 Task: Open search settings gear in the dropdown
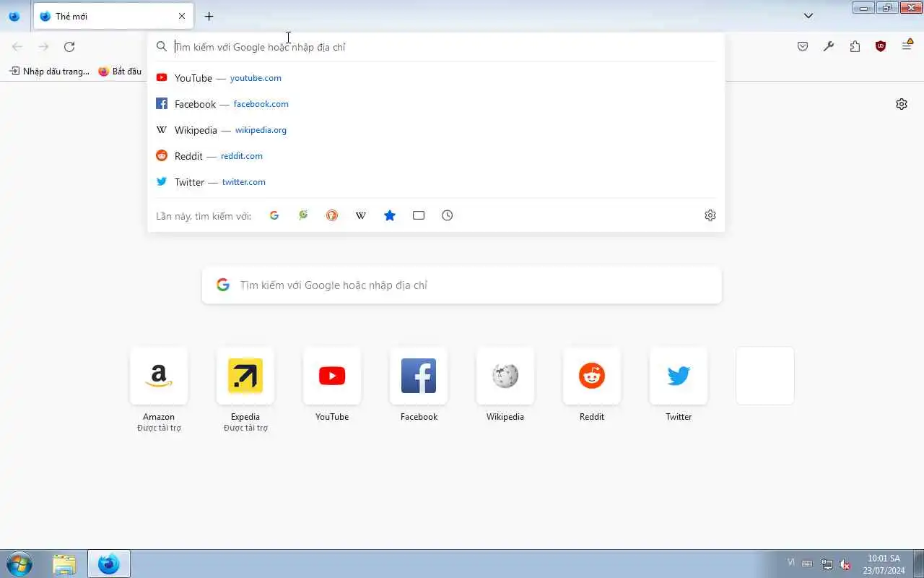pyautogui.click(x=710, y=215)
